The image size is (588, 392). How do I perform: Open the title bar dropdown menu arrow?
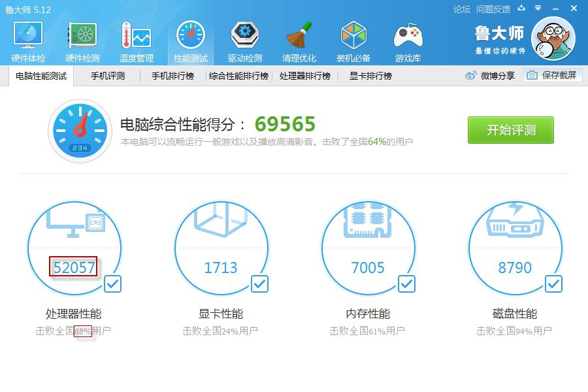click(x=538, y=8)
